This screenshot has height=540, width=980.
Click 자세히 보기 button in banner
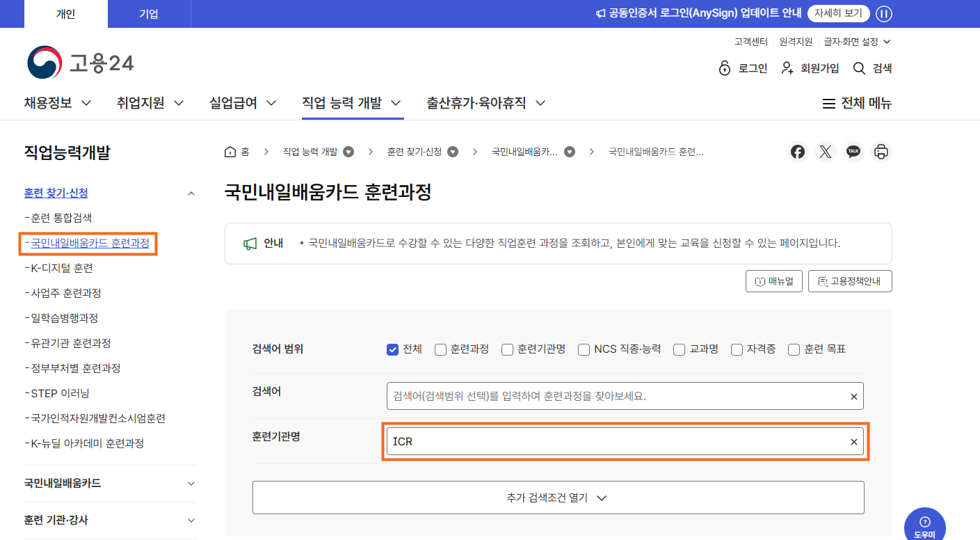(838, 13)
